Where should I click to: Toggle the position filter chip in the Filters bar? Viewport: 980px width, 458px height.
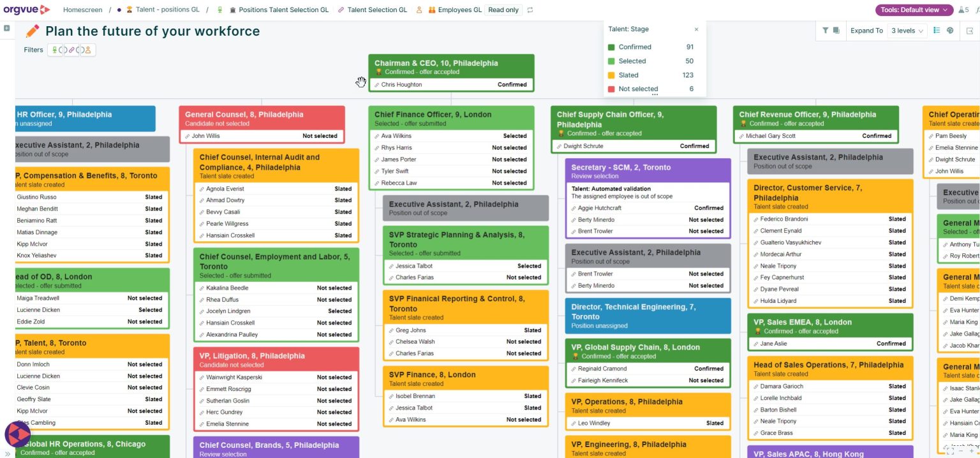click(x=55, y=50)
